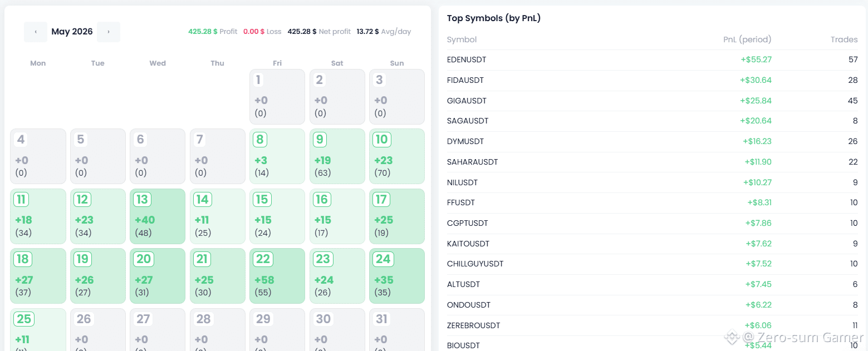Select the May 13 calendar day

158,216
